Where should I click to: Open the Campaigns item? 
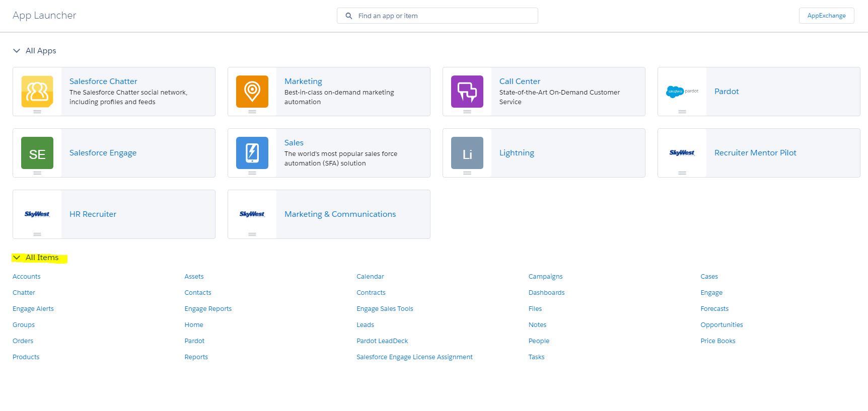tap(545, 277)
